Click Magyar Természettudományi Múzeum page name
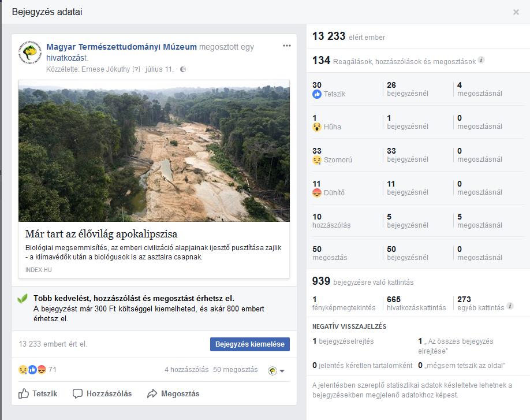530x420 pixels. pyautogui.click(x=121, y=47)
